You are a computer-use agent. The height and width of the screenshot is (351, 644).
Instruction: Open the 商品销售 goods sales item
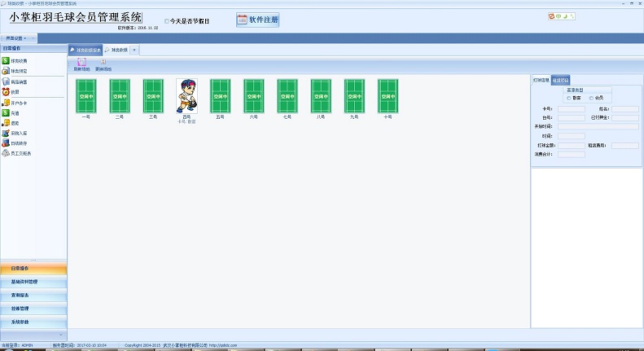[7, 82]
